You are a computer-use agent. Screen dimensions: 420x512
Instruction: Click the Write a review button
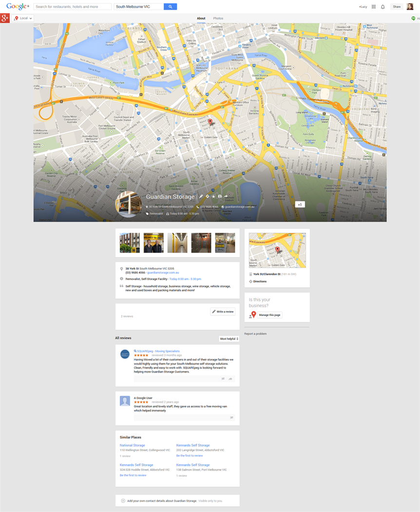223,312
